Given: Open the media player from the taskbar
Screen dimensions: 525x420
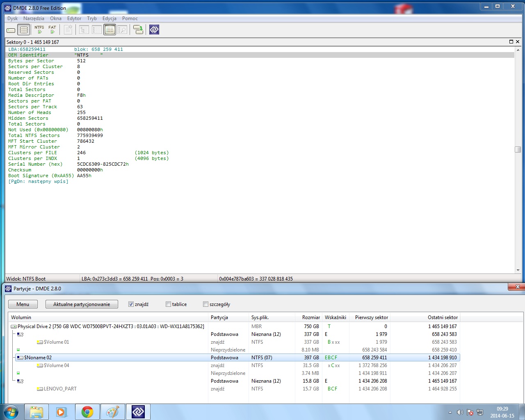Looking at the screenshot, I should [62, 412].
